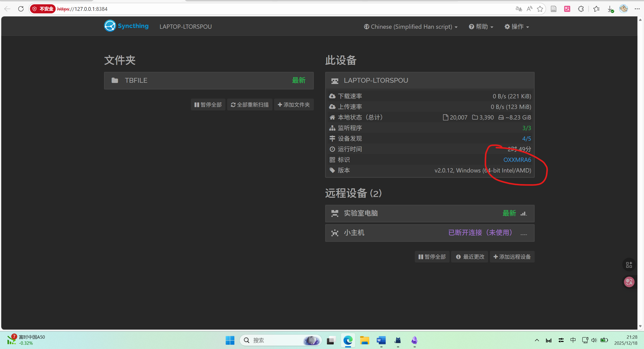Open browser downloads icon
644x349 pixels.
click(610, 9)
